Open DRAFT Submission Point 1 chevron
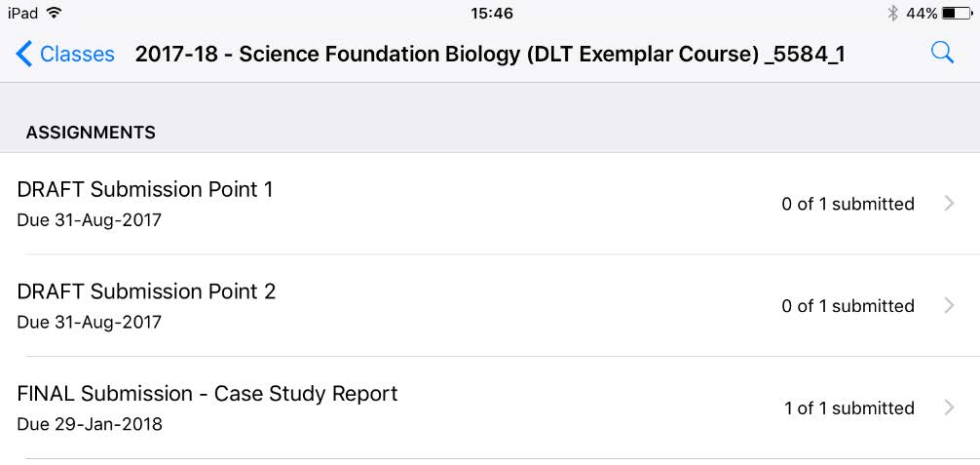Image resolution: width=980 pixels, height=465 pixels. click(x=950, y=203)
